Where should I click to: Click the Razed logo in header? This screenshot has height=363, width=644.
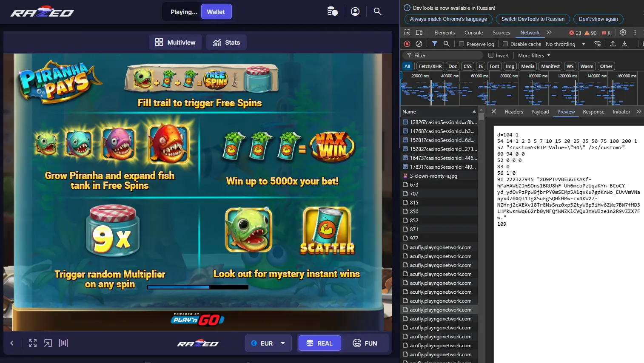[x=42, y=12]
